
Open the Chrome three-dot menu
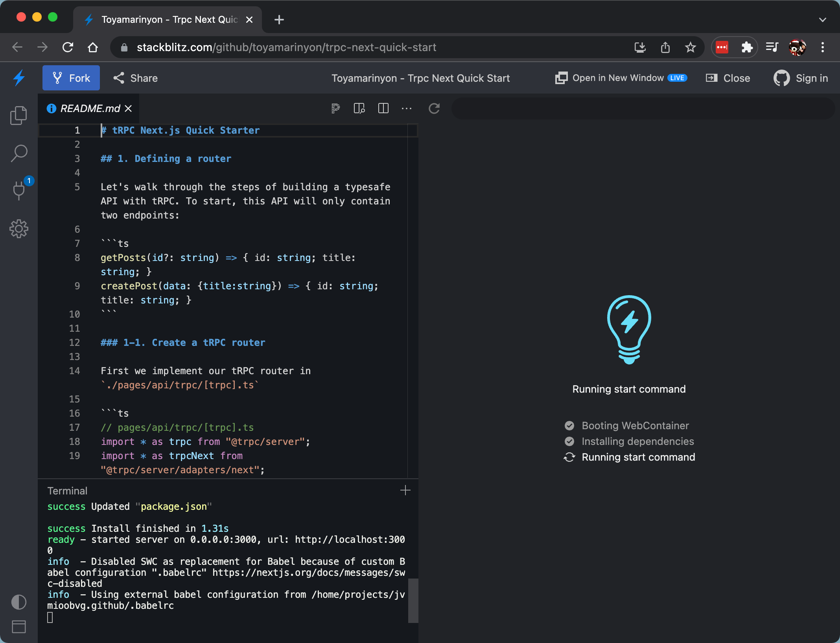822,48
